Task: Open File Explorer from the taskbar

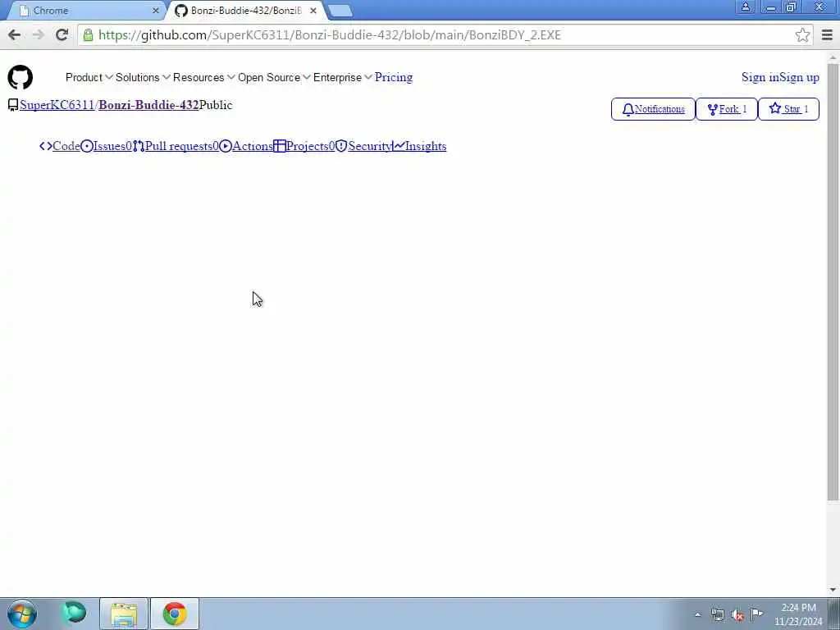Action: pos(124,614)
